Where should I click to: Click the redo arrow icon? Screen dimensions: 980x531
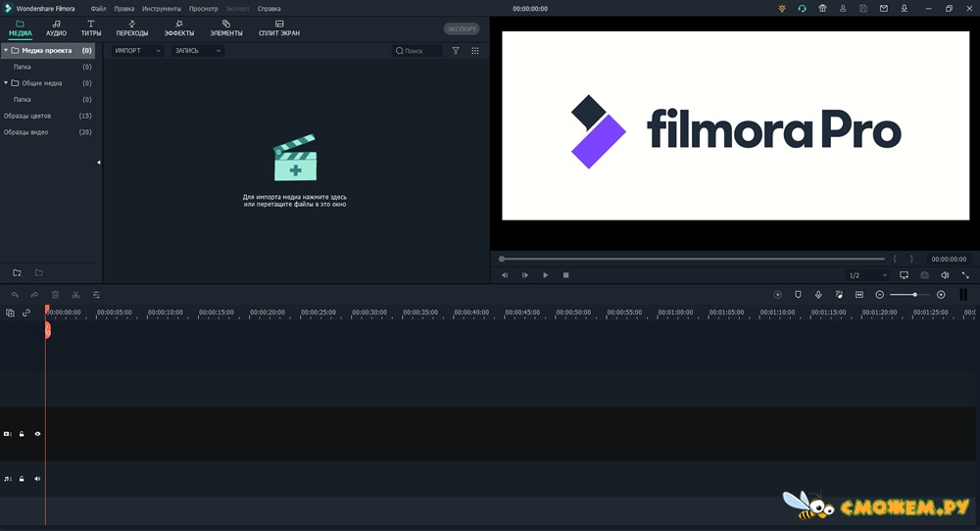[34, 295]
